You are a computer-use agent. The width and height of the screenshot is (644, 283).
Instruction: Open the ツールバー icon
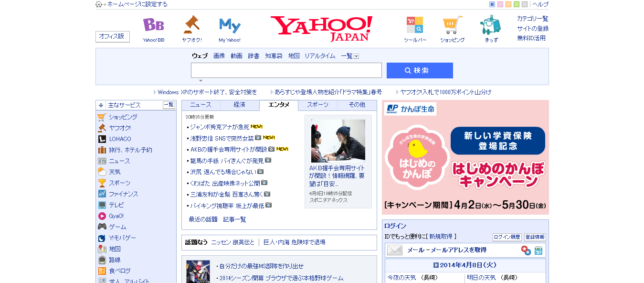pyautogui.click(x=415, y=25)
